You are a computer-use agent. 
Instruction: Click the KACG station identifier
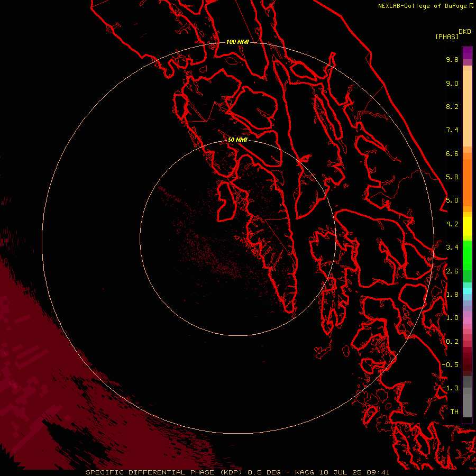tap(305, 472)
